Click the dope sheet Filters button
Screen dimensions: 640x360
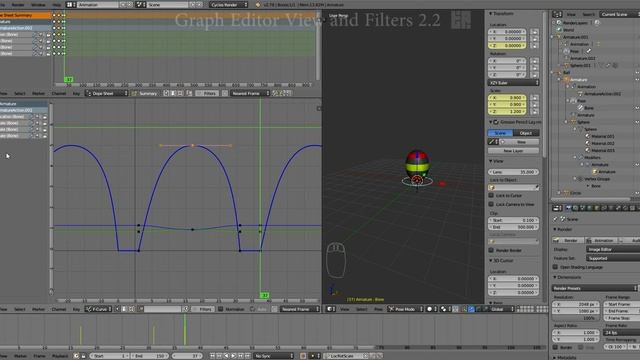point(207,93)
